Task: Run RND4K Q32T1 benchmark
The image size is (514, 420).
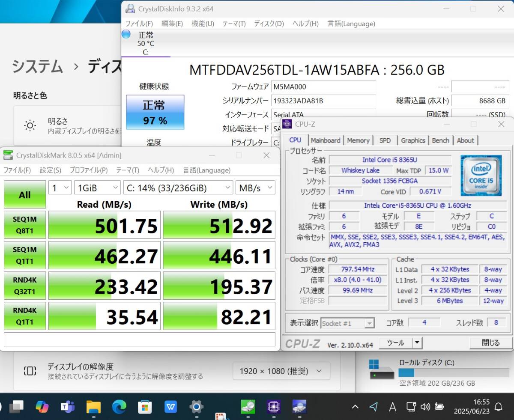Action: coord(25,286)
